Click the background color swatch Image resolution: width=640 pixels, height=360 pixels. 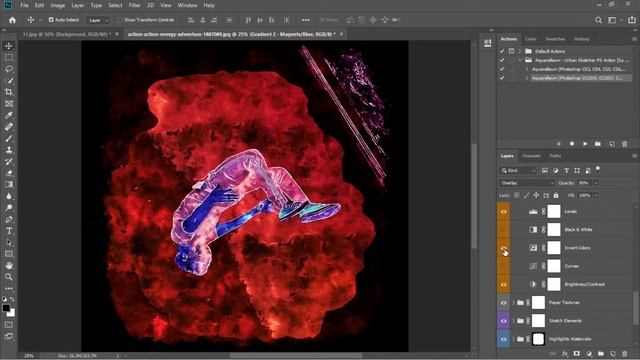tap(11, 313)
